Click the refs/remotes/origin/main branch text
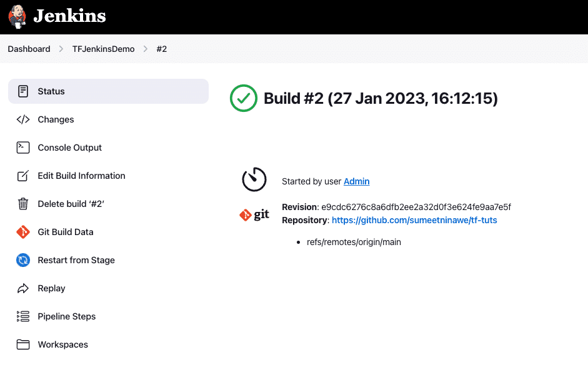This screenshot has width=588, height=392. pyautogui.click(x=354, y=242)
